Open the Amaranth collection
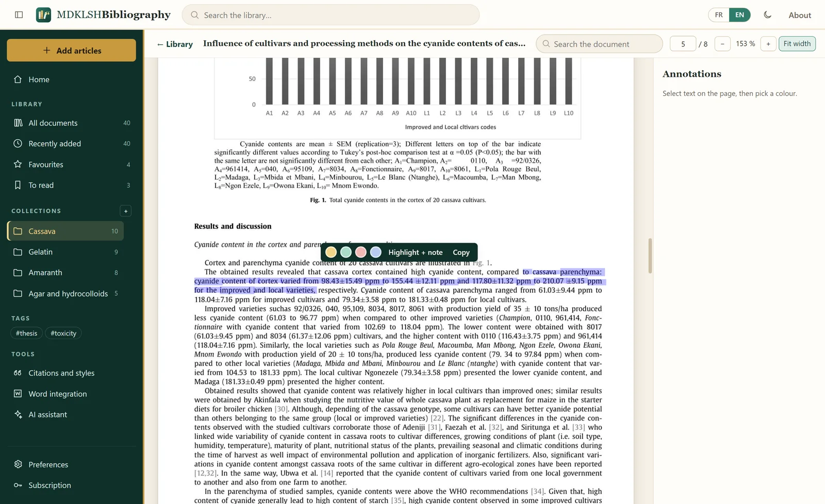 pyautogui.click(x=65, y=272)
